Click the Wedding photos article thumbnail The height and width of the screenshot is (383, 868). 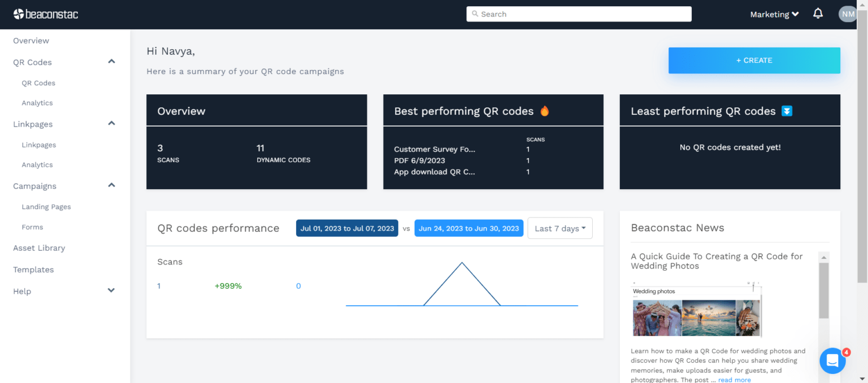coord(696,310)
